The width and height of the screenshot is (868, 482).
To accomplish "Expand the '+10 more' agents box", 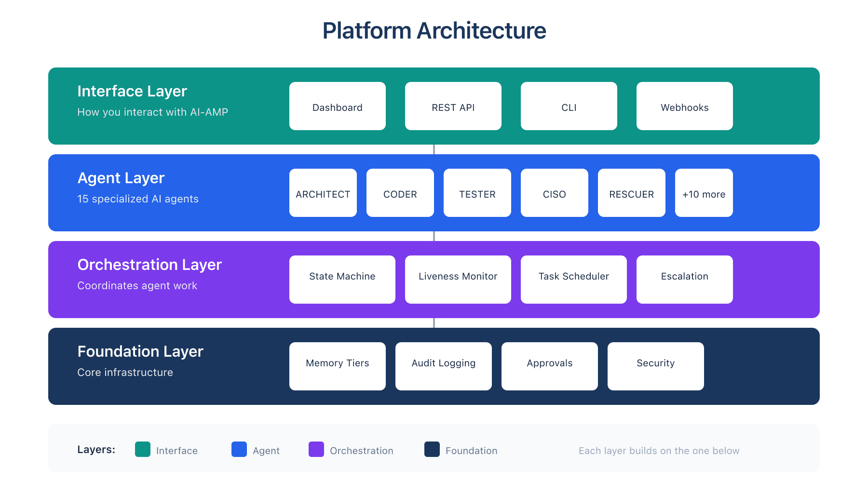I will click(704, 193).
